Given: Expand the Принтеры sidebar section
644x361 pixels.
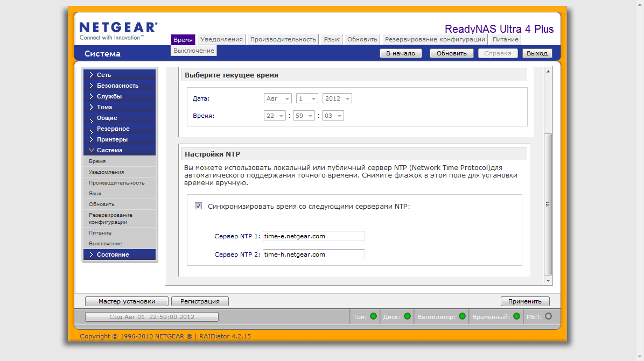Looking at the screenshot, I should tap(120, 139).
